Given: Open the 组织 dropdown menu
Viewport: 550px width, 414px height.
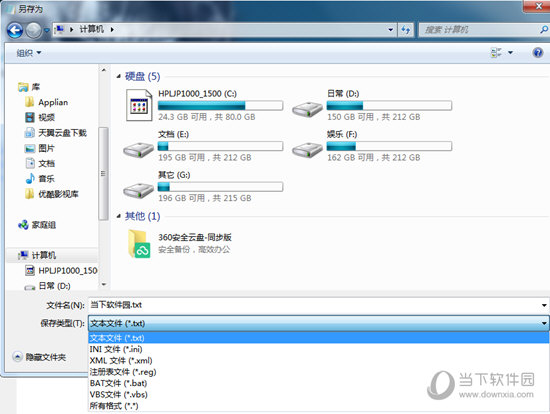Looking at the screenshot, I should 29,53.
